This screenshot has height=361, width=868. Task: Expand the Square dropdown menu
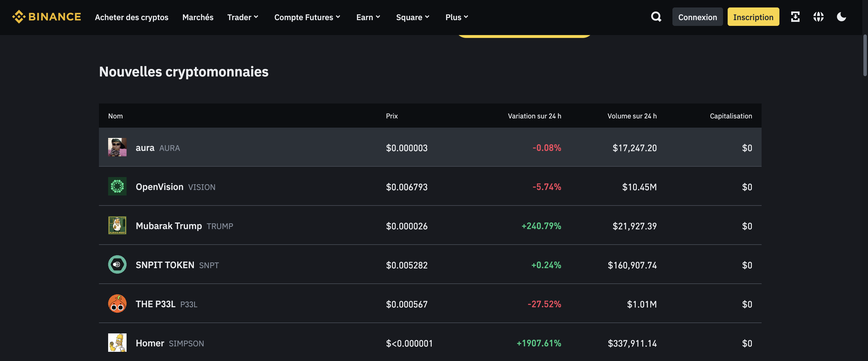[x=413, y=17]
